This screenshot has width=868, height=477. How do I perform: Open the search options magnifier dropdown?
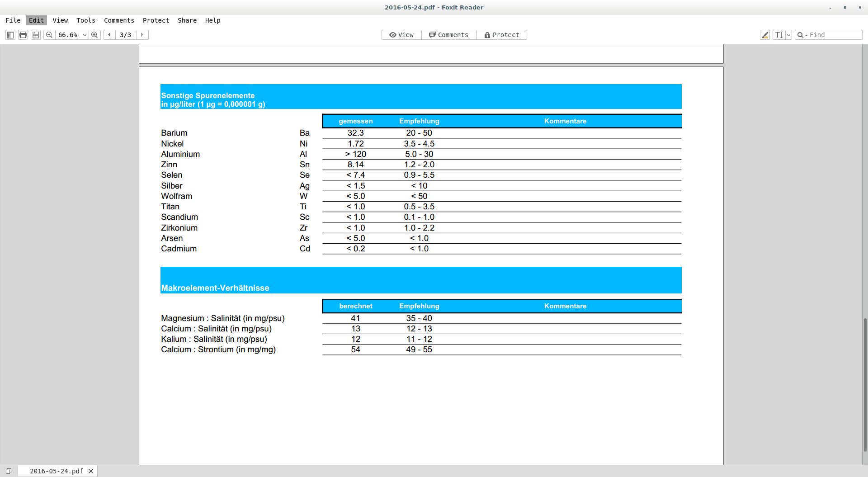(802, 35)
